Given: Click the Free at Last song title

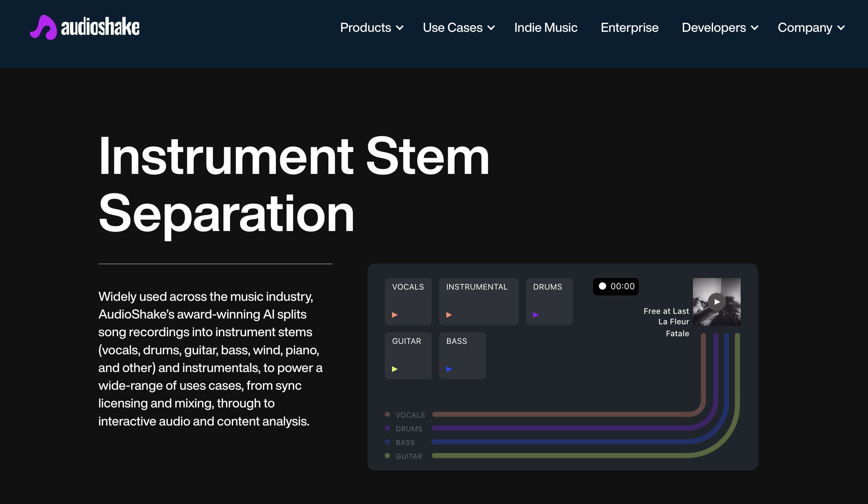Looking at the screenshot, I should pos(666,311).
